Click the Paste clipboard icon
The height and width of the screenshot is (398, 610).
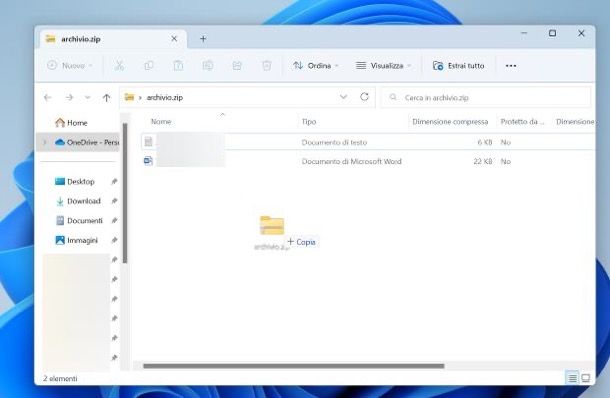(x=178, y=65)
